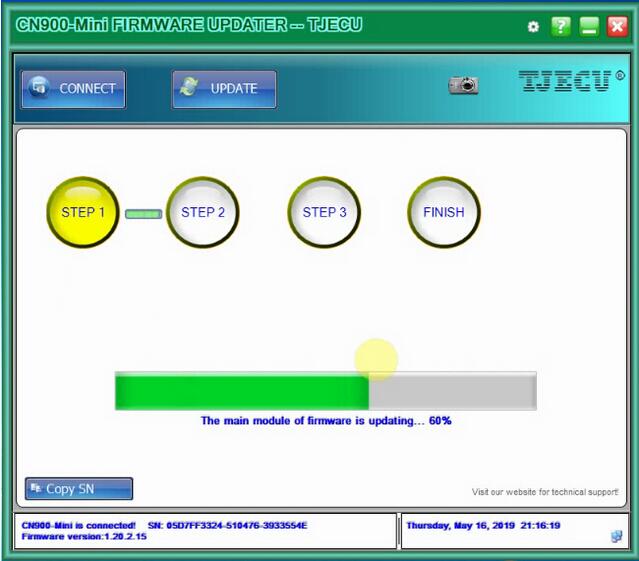Click the small connector bar after STEP 1
The height and width of the screenshot is (561, 639).
click(x=143, y=214)
